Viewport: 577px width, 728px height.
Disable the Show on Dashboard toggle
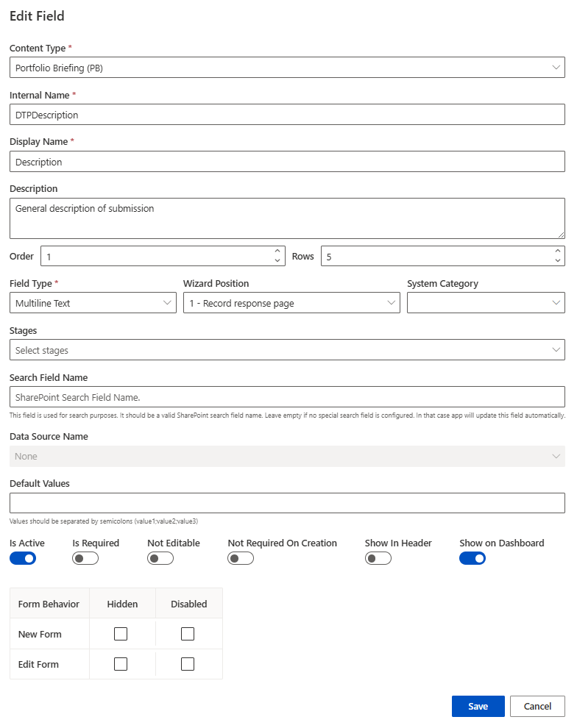click(472, 558)
